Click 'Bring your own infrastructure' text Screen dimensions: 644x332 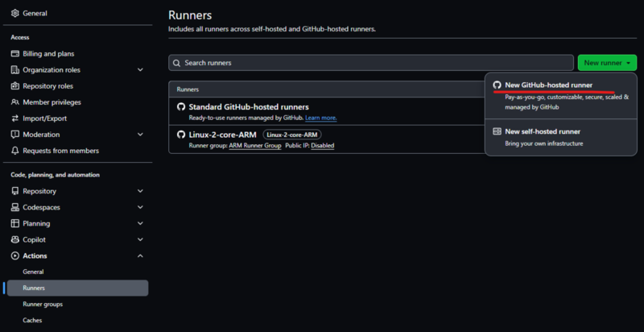[x=544, y=143]
